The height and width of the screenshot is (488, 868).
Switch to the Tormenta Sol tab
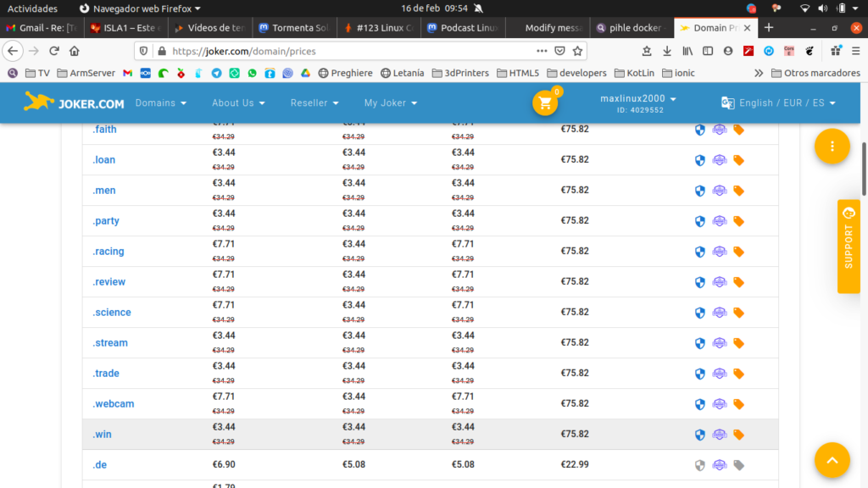point(294,28)
